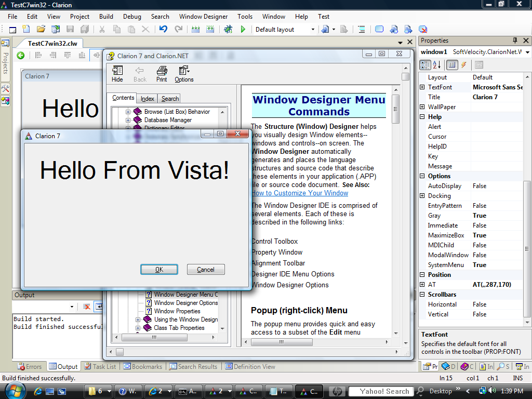532x399 pixels.
Task: Undo the last action via toolbar
Action: [164, 29]
